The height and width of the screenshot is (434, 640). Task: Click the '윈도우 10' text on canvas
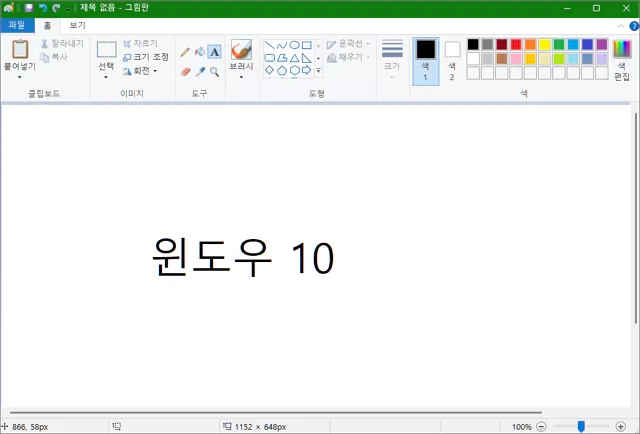[x=243, y=257]
